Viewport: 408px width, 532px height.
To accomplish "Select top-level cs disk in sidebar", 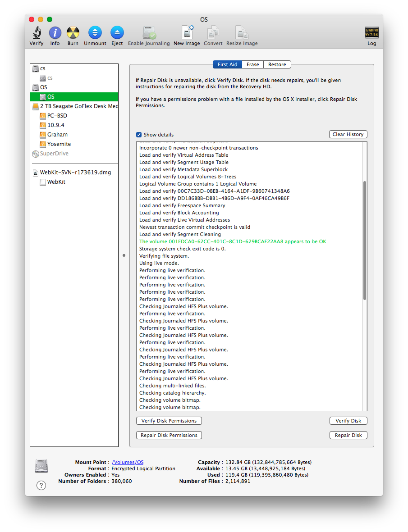I will click(x=74, y=68).
